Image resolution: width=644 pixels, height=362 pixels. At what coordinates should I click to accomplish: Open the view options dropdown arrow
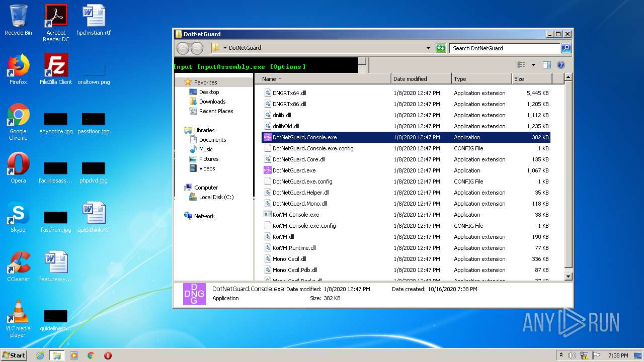533,65
